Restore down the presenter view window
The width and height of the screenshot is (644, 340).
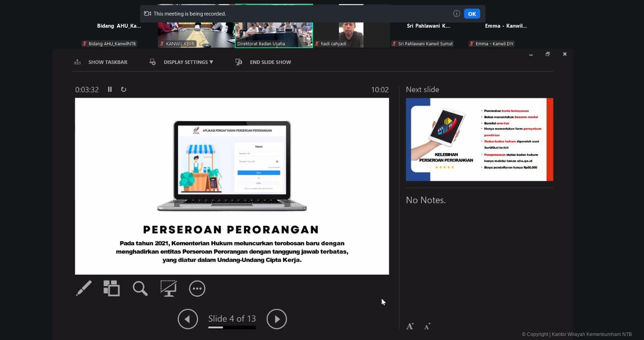(x=547, y=54)
